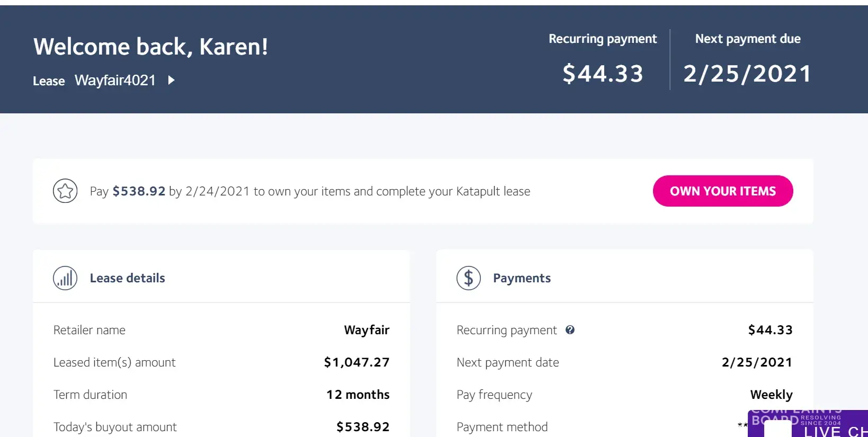Click the Payments section heading
The image size is (868, 437).
click(x=522, y=278)
